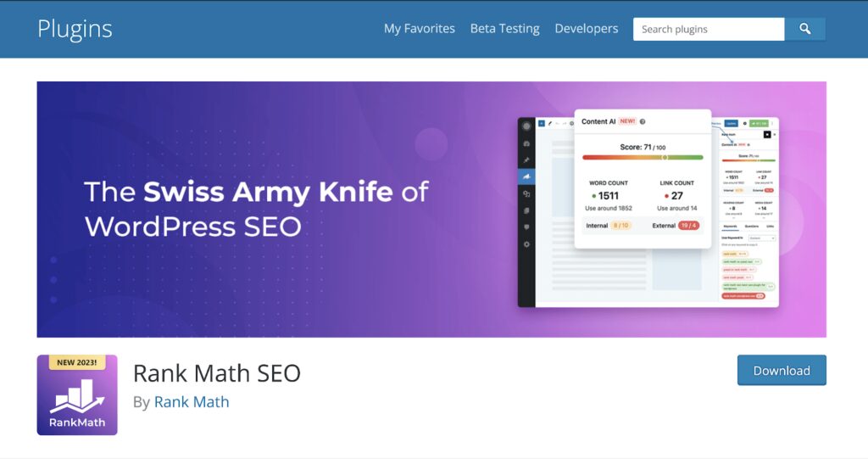Click the link count 27 value
This screenshot has width=868, height=459.
coord(677,196)
